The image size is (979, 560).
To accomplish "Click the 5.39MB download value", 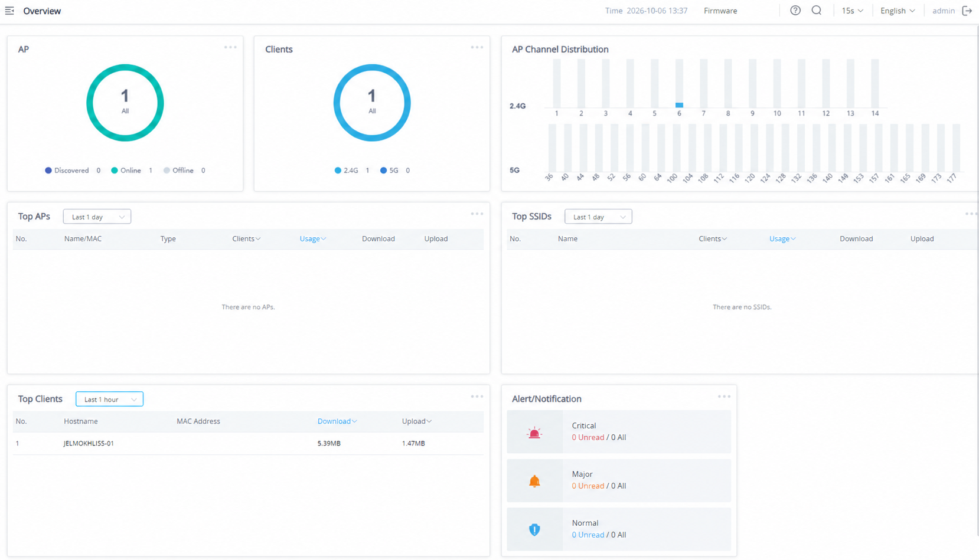I will (329, 443).
